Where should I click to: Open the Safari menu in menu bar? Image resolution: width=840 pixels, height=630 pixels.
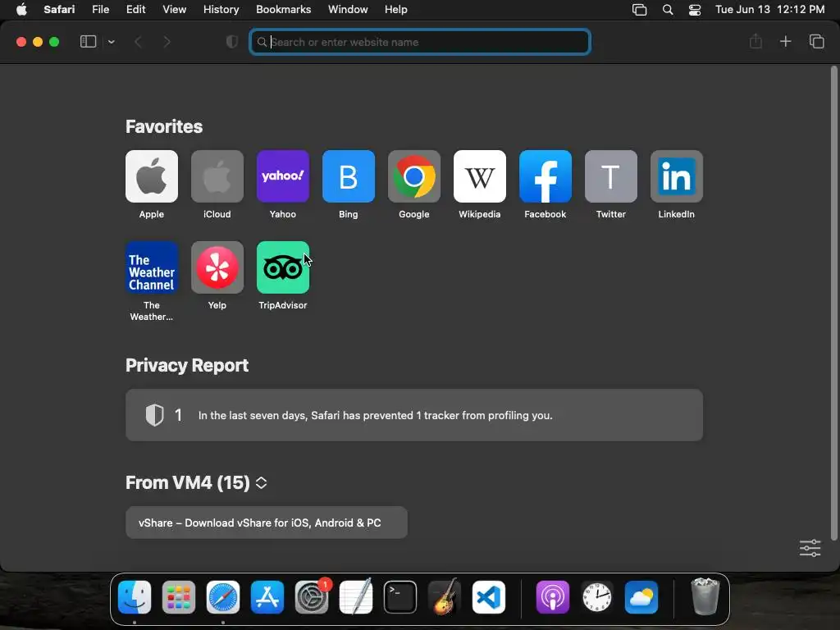tap(59, 9)
